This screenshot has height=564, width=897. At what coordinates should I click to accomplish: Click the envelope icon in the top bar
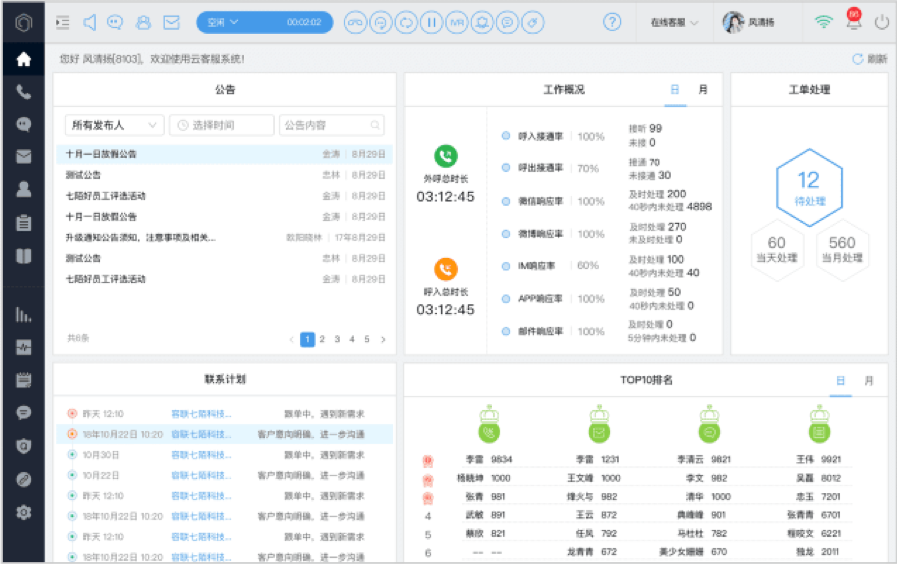tap(171, 22)
